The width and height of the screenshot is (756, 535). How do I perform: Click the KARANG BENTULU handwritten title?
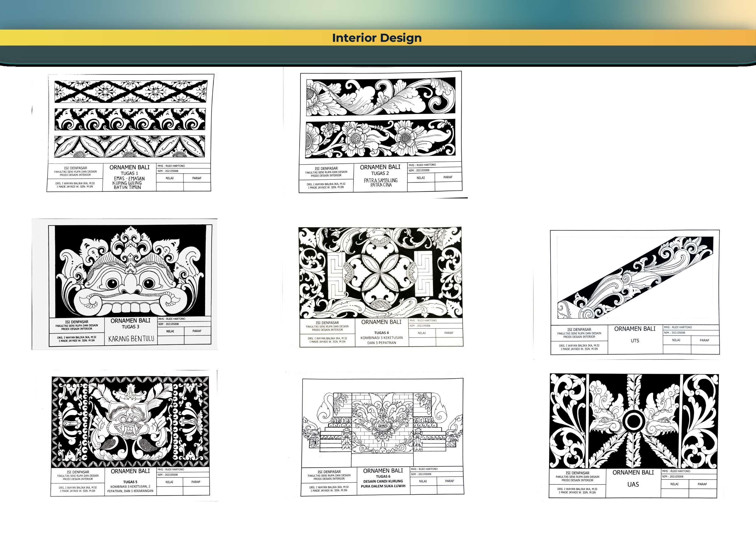[x=131, y=339]
